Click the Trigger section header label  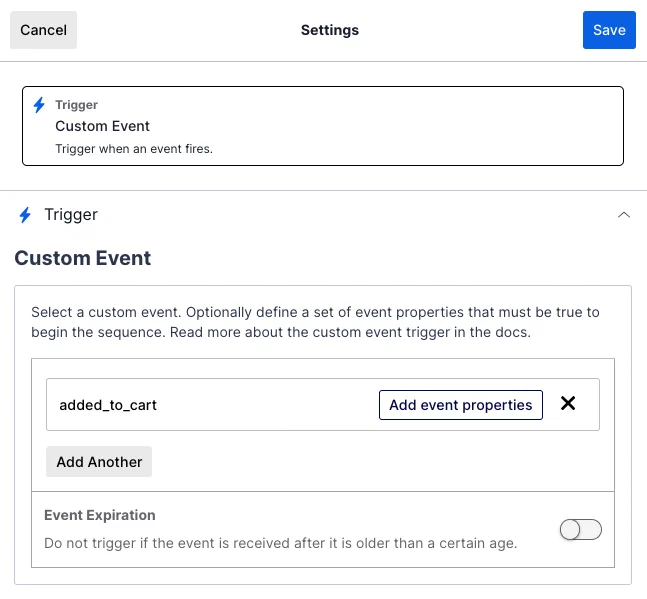point(71,215)
